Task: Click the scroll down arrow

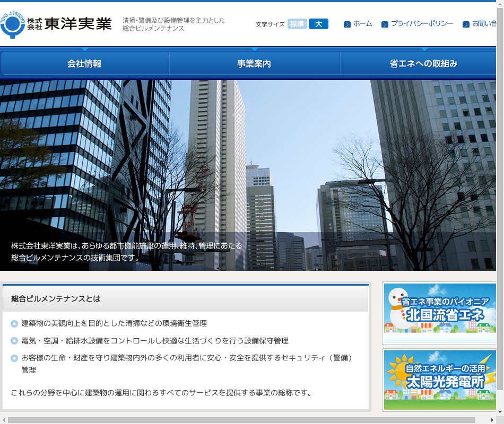Action: [x=500, y=411]
